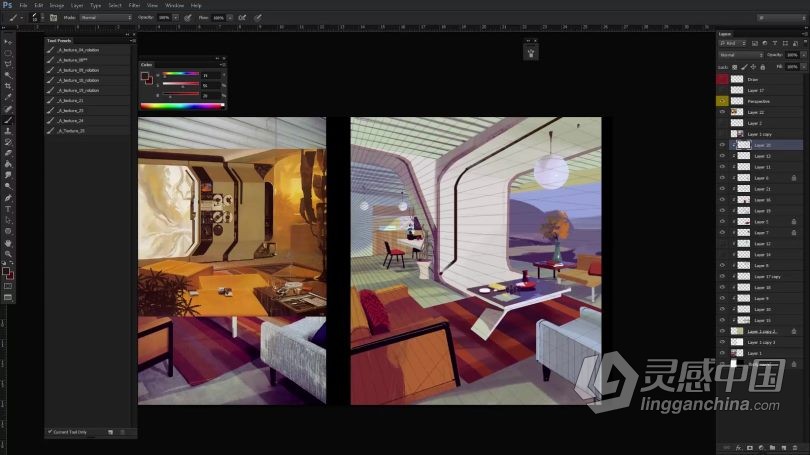Open Layers panel Fill arrow

point(803,67)
